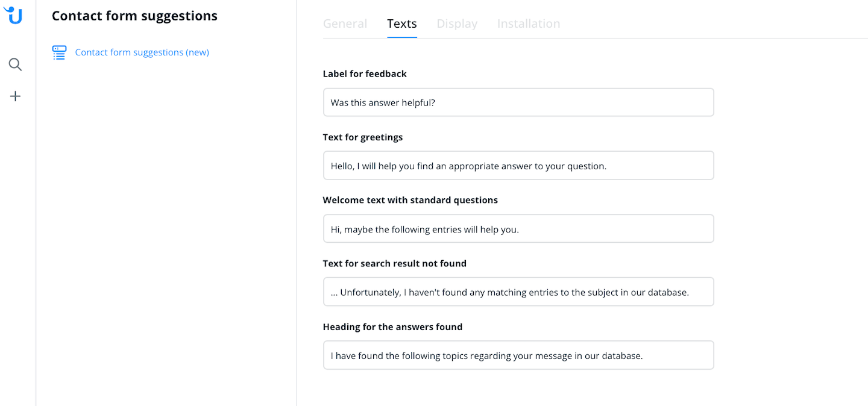Click the 'Label for feedback' label

pos(365,73)
